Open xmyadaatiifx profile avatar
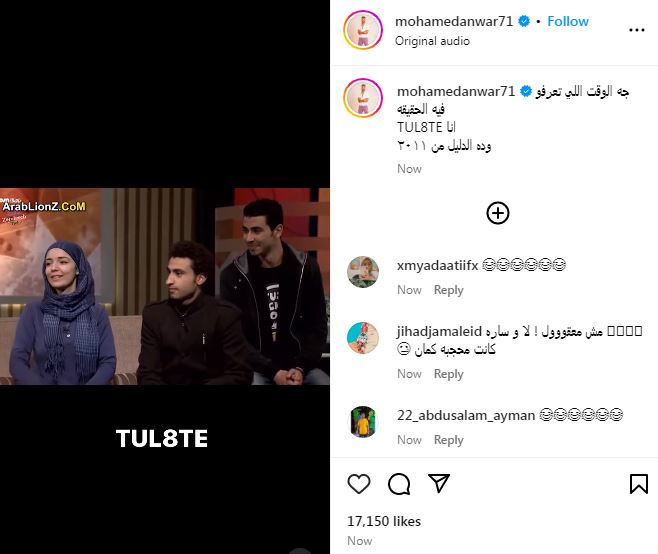658x554 pixels. (363, 272)
